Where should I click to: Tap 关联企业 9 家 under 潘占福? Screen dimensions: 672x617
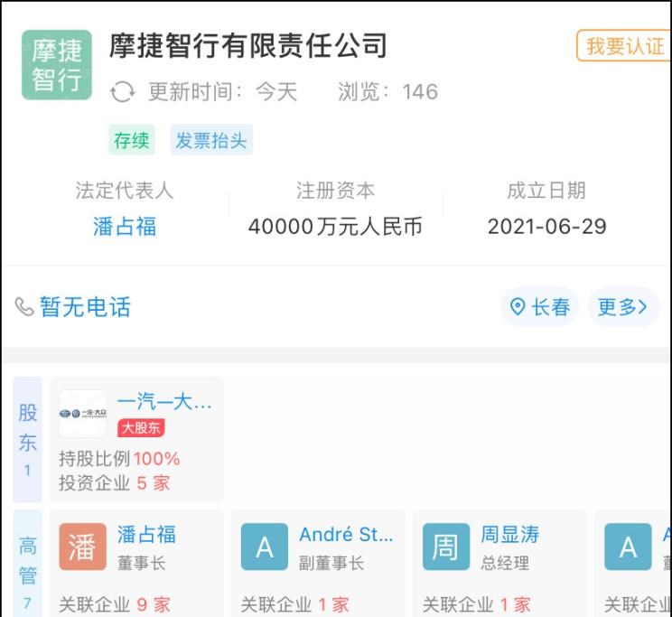(115, 605)
